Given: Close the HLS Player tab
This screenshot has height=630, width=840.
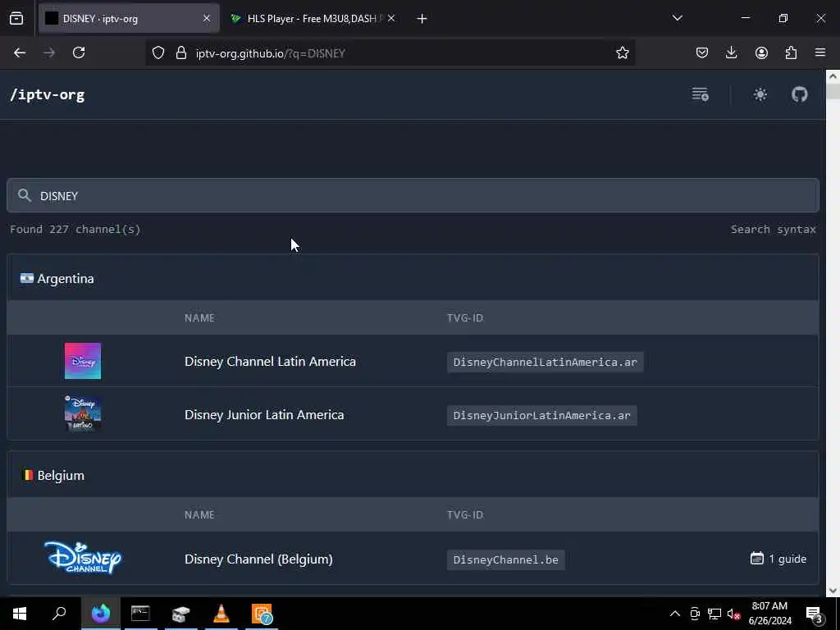Looking at the screenshot, I should pyautogui.click(x=391, y=19).
